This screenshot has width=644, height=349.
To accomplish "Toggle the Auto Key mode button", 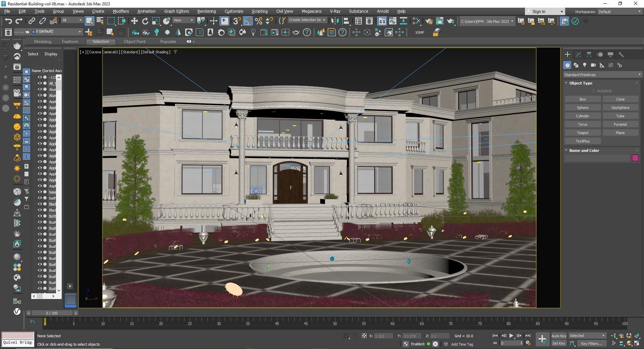I will (558, 336).
